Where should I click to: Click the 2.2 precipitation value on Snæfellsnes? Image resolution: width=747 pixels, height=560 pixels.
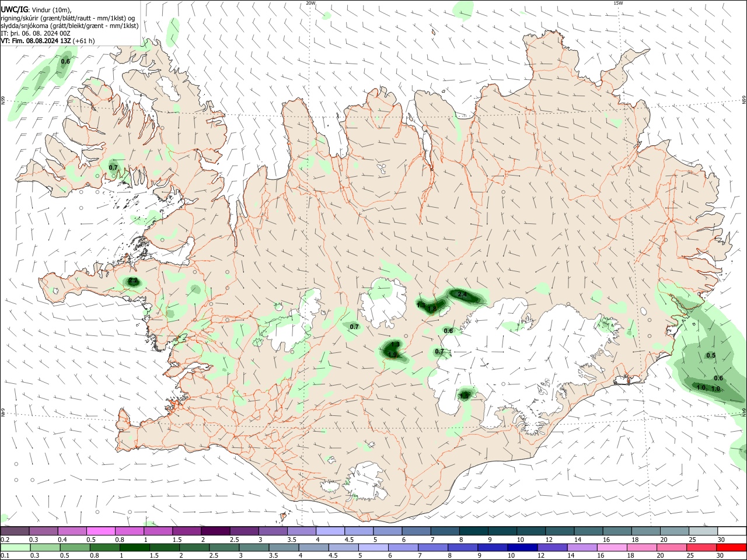point(133,281)
